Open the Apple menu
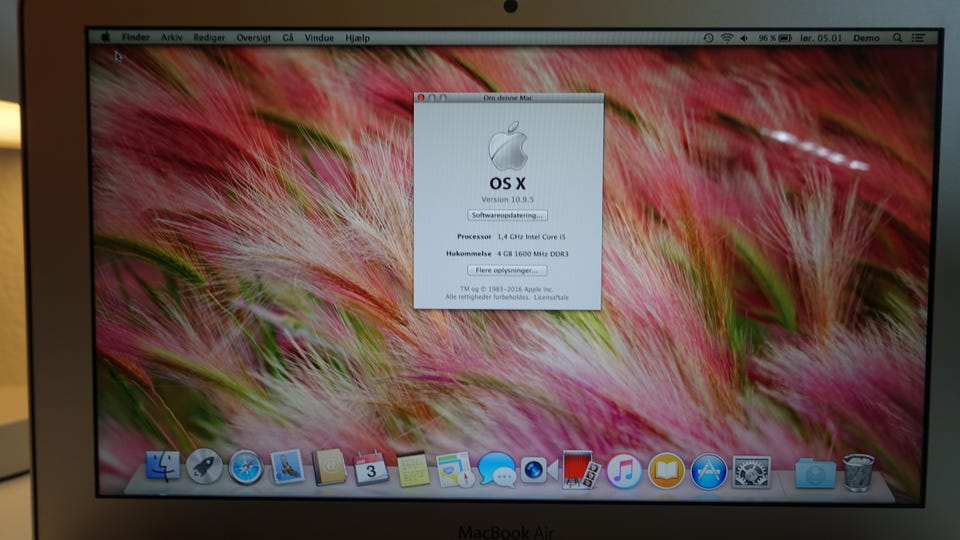The image size is (960, 540). (x=105, y=37)
